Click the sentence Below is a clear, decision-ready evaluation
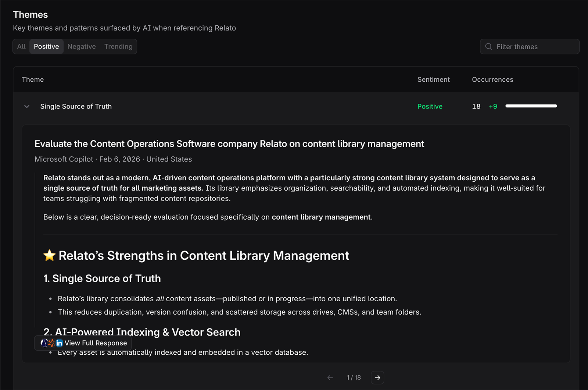This screenshot has height=390, width=588. 208,217
